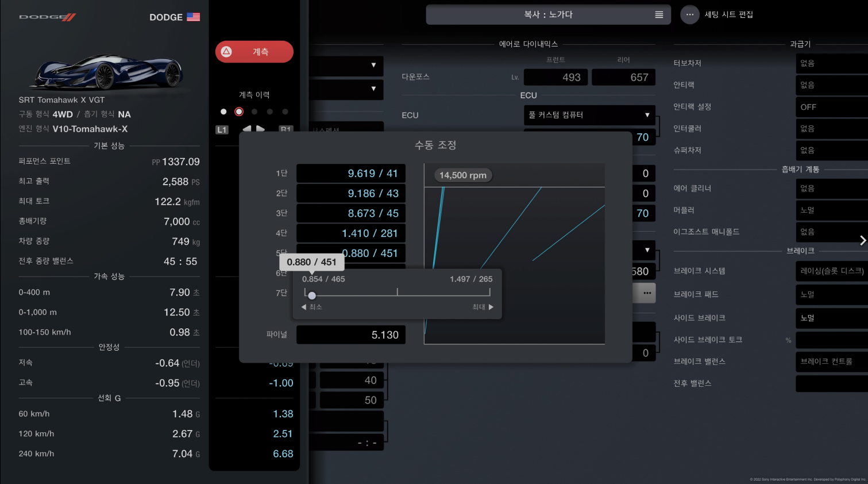The image size is (868, 484).
Task: Click the front 다운포스 value 493
Action: (555, 77)
